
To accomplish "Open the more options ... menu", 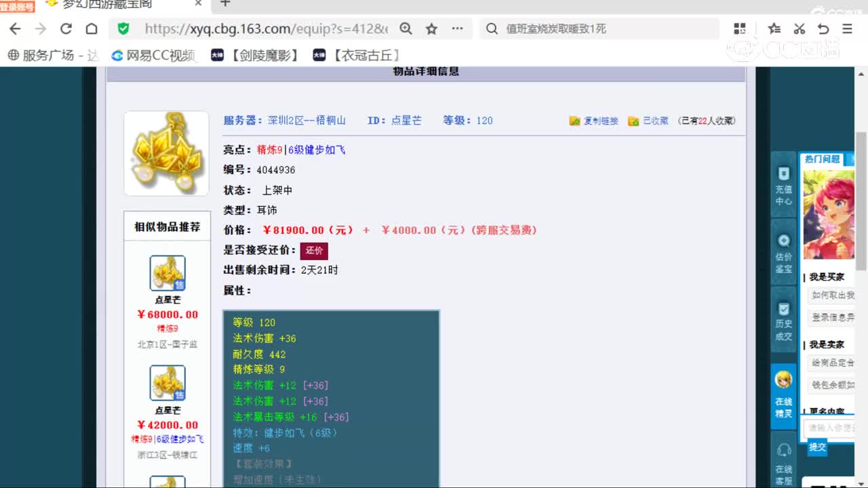I will point(457,29).
